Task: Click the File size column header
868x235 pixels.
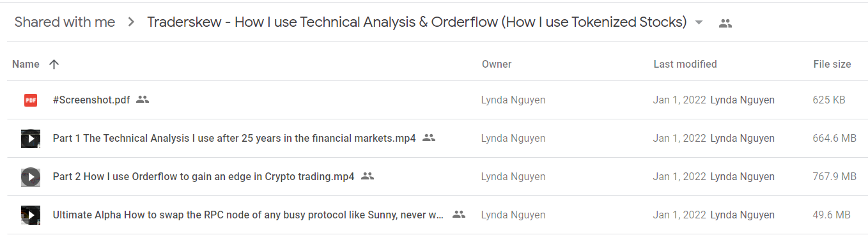Action: click(832, 64)
